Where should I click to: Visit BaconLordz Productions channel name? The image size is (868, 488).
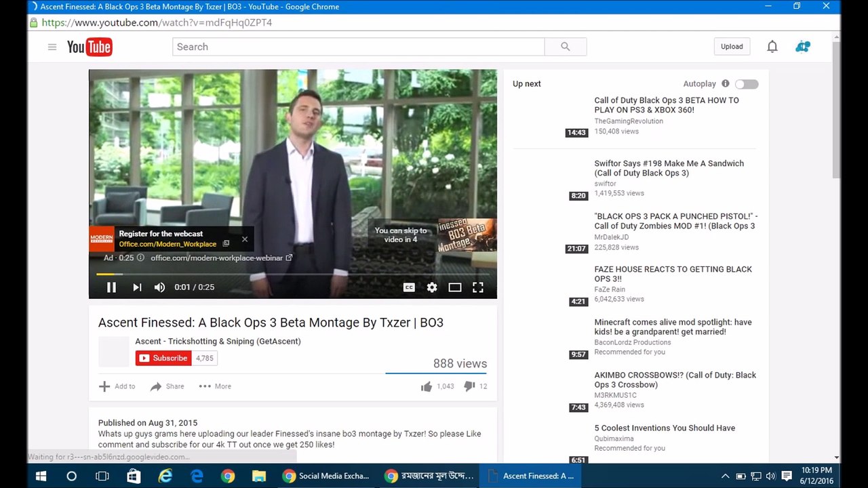[633, 342]
